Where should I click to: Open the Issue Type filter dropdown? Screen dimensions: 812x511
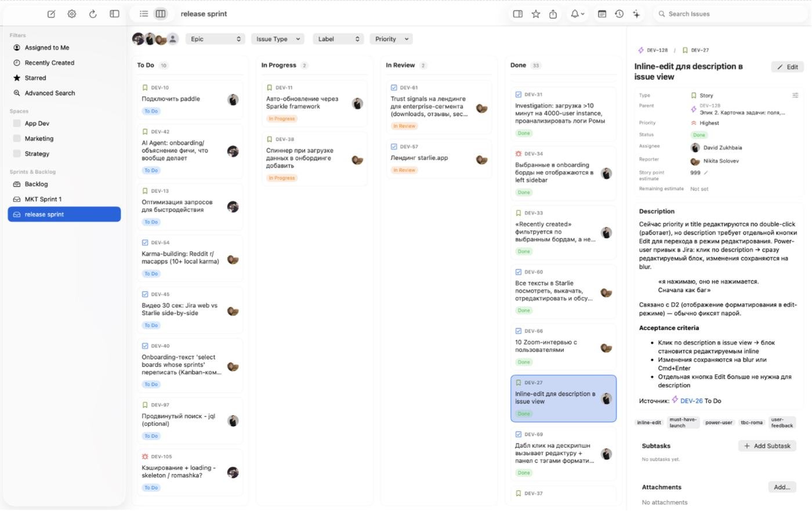(x=278, y=39)
